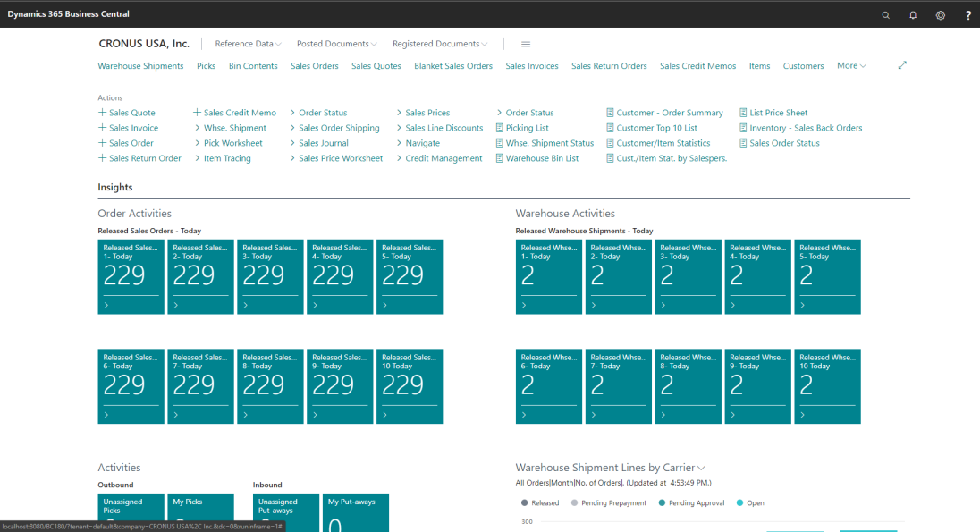980x532 pixels.
Task: Toggle the Pending Prepayment legend item
Action: click(x=612, y=503)
